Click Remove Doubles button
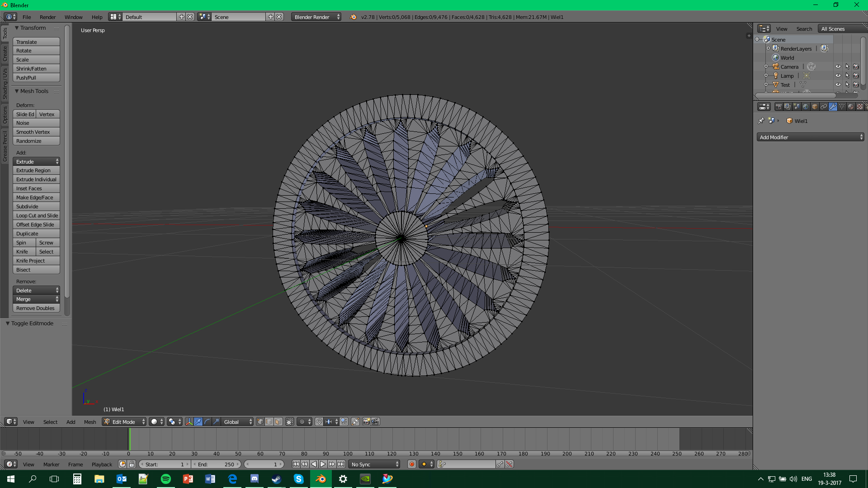The height and width of the screenshot is (488, 868). coord(36,308)
